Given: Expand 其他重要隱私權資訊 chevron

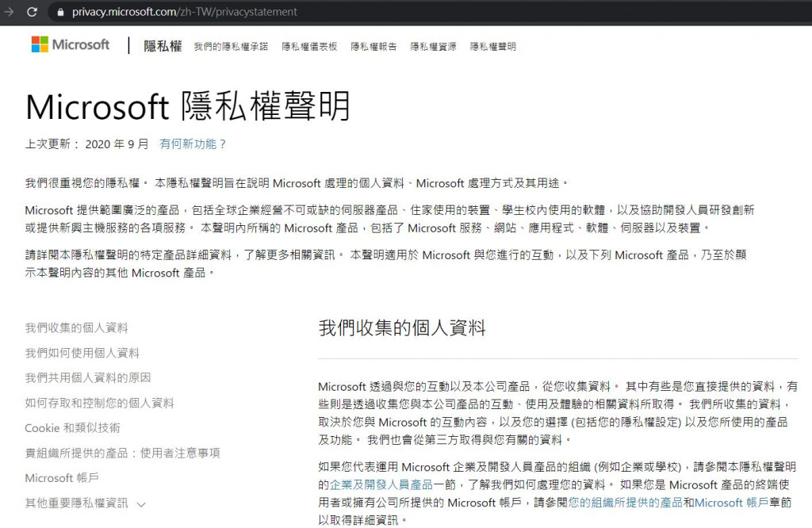Looking at the screenshot, I should click(141, 504).
